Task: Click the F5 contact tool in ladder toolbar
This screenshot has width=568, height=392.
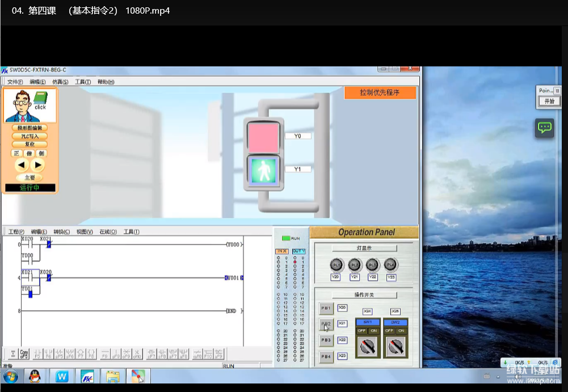Action: [x=37, y=354]
